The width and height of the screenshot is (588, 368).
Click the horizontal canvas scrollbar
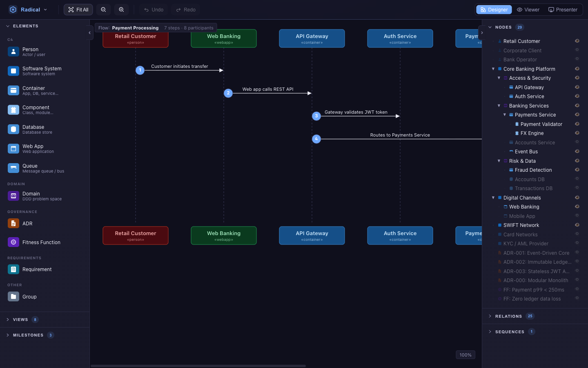pyautogui.click(x=198, y=366)
